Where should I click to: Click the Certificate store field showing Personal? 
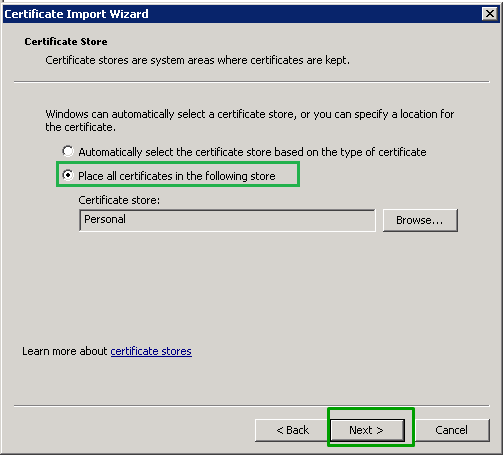coord(227,220)
